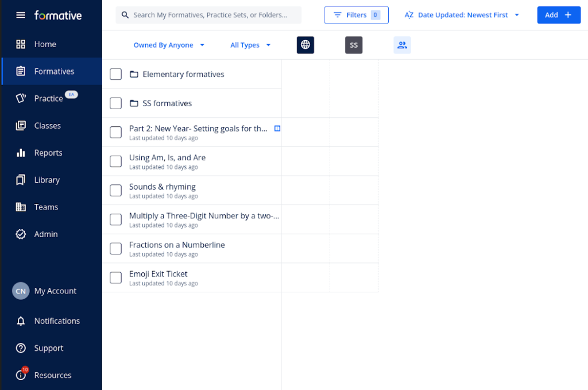Select the Emoji Exit Ticket checkbox
The image size is (588, 390).
coord(116,278)
